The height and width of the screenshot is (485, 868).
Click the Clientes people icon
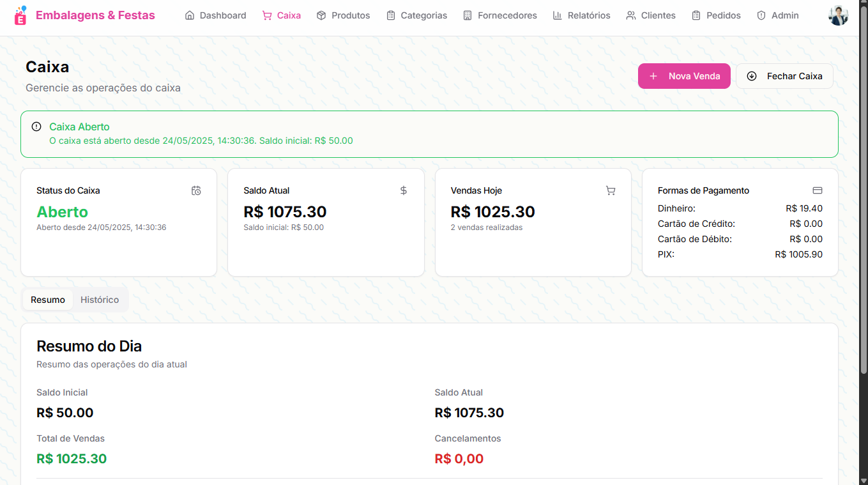[631, 15]
